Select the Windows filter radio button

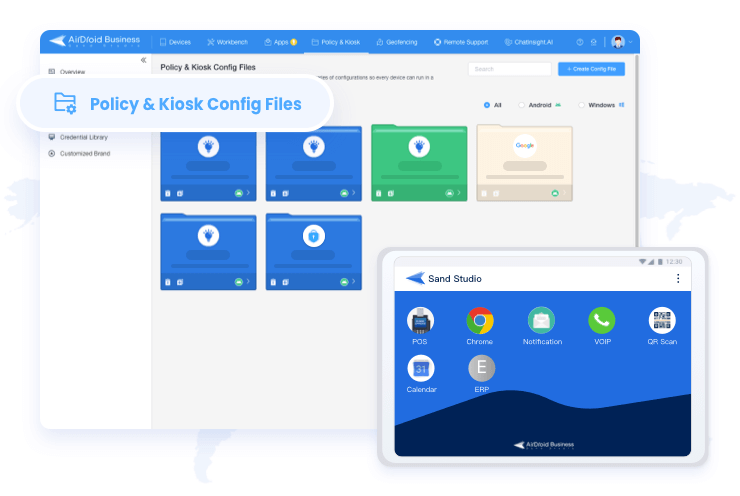coord(582,104)
